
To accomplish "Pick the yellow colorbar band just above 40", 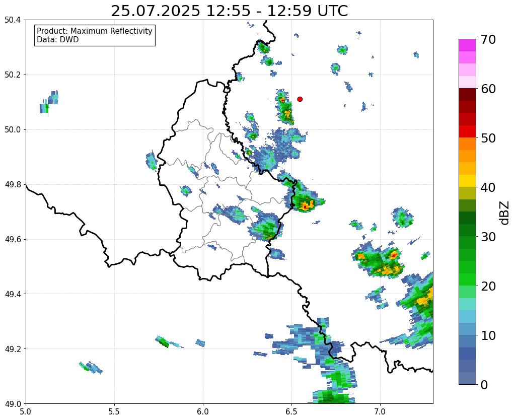I will [467, 181].
